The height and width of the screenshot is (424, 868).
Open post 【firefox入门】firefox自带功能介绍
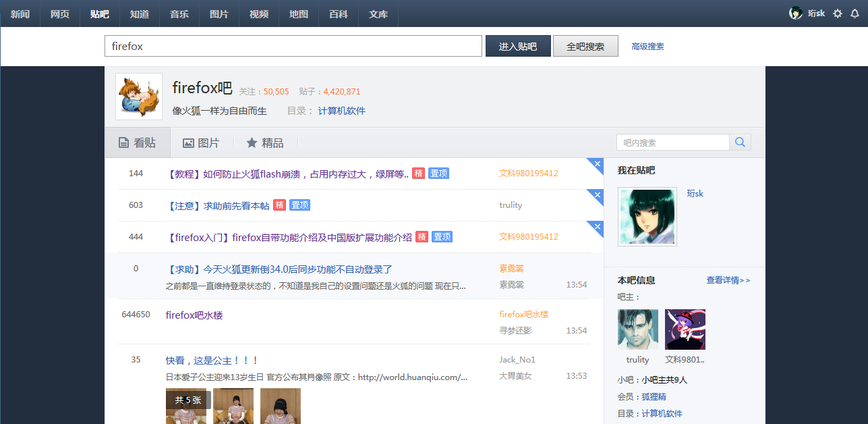coord(289,237)
